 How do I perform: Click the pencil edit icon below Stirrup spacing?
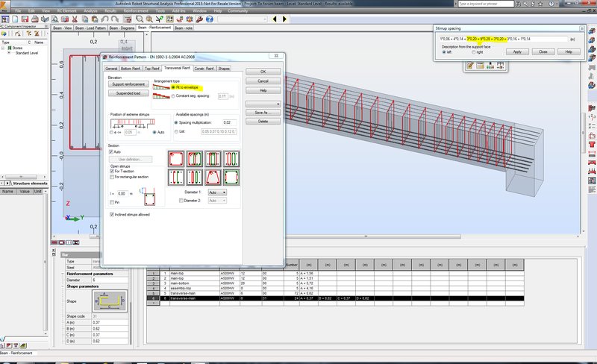point(470,66)
